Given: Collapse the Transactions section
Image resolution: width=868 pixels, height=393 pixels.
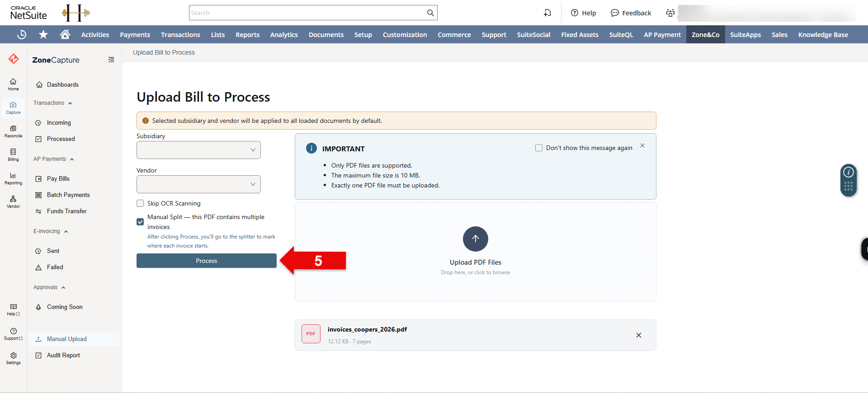Looking at the screenshot, I should [x=53, y=103].
